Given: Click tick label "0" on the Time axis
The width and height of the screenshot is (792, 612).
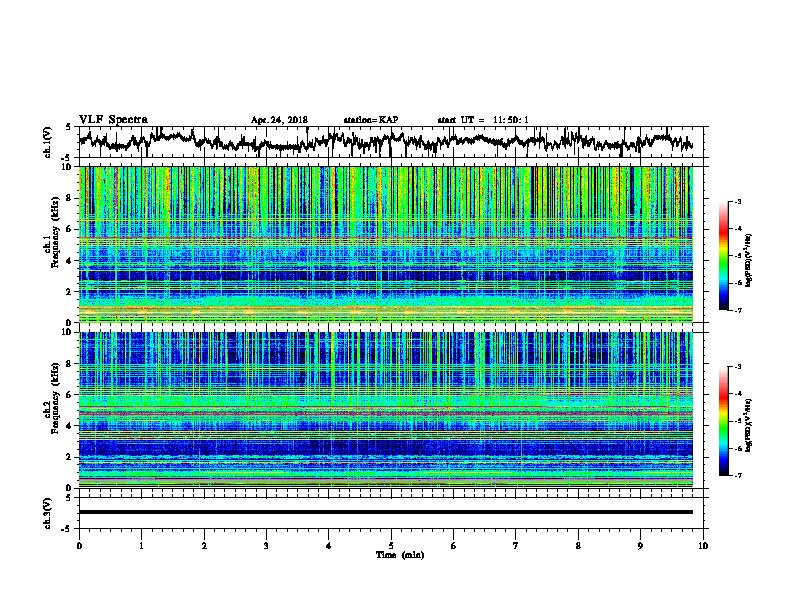Looking at the screenshot, I should click(79, 546).
